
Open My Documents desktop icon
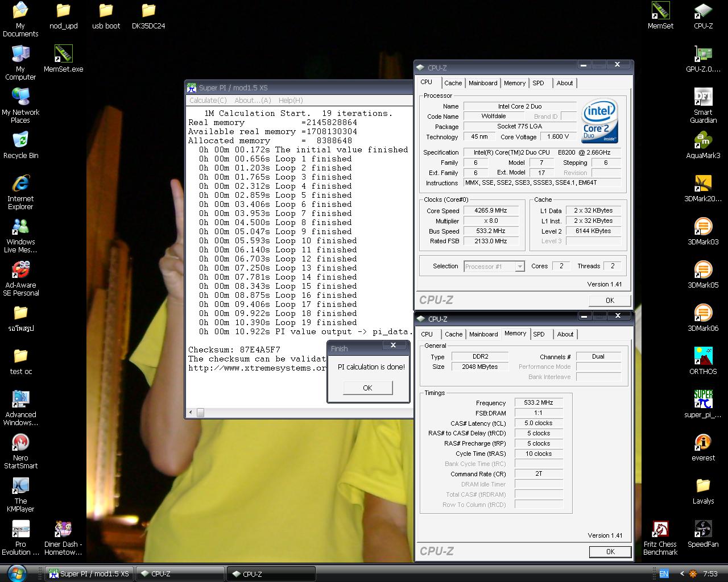20,19
